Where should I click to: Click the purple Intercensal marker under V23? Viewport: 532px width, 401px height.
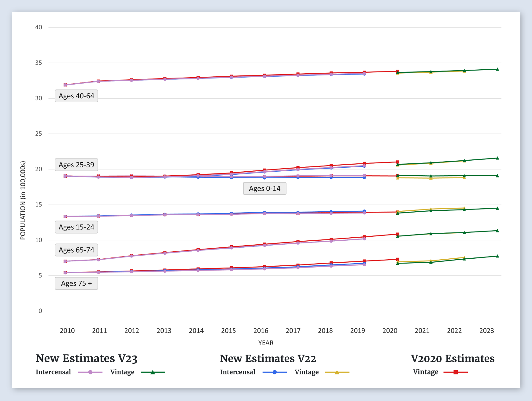click(x=90, y=372)
